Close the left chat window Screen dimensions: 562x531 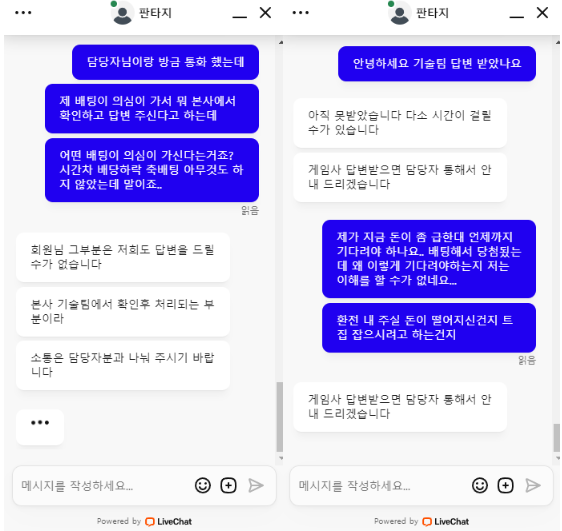tap(265, 13)
